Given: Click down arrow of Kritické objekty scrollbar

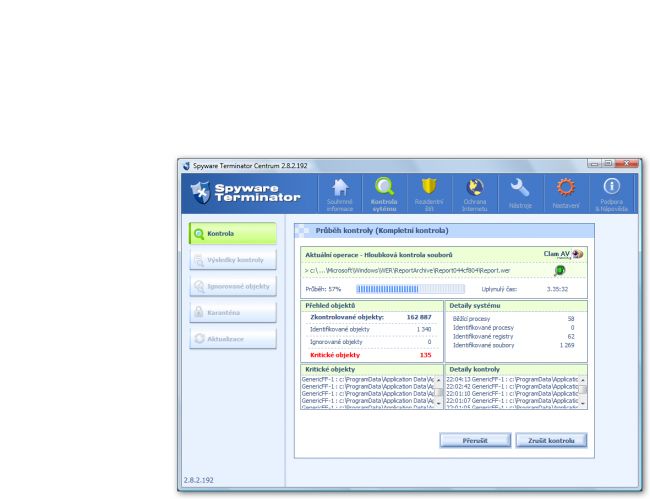Looking at the screenshot, I should pyautogui.click(x=439, y=404).
